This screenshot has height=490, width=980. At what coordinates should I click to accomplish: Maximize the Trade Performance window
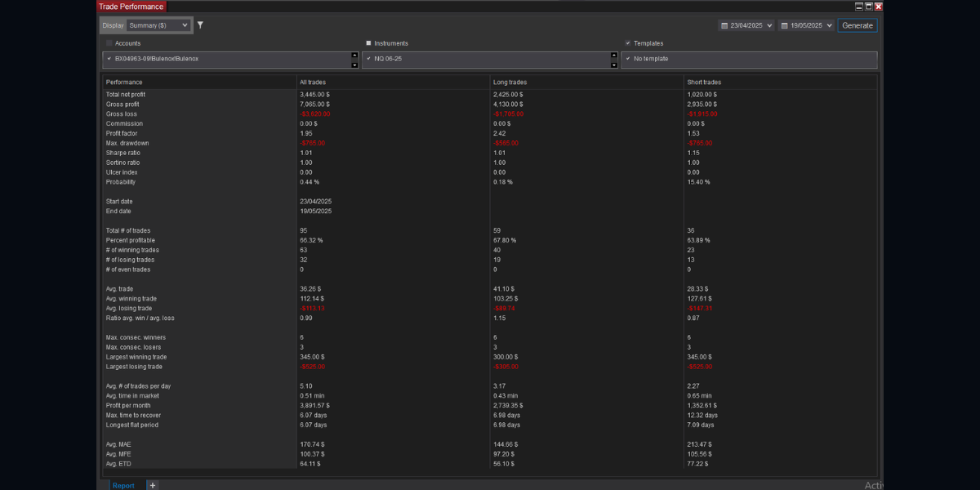(869, 6)
